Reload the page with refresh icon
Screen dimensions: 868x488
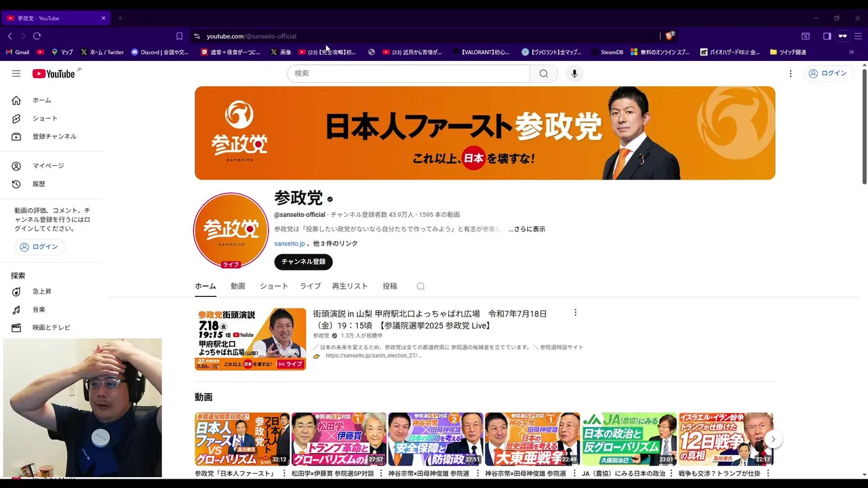coord(37,36)
